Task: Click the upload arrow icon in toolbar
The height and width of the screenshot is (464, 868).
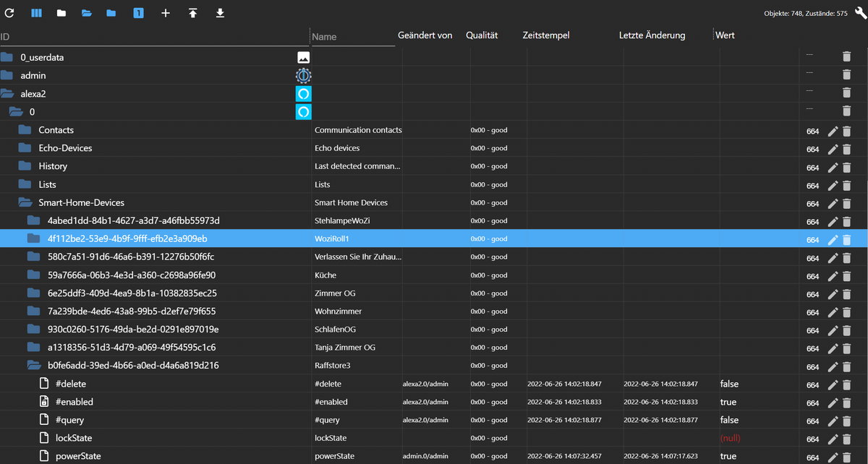Action: click(x=192, y=13)
